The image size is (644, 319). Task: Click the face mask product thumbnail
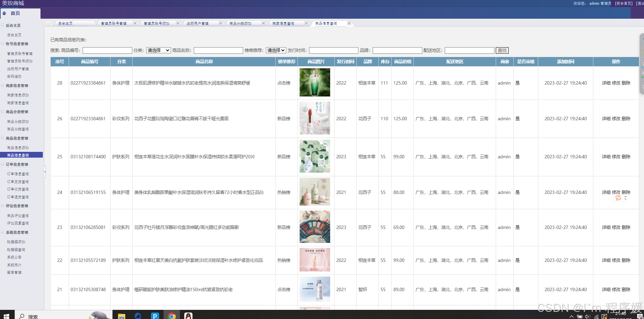pyautogui.click(x=315, y=156)
